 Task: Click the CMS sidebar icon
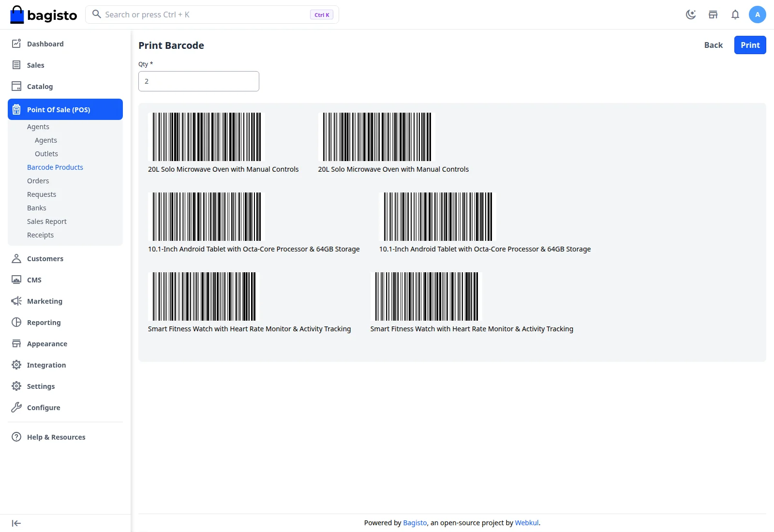(16, 280)
